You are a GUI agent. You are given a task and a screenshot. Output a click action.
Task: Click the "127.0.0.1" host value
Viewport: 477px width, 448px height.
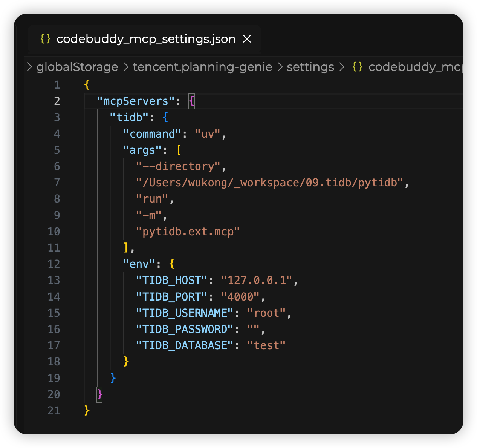(x=256, y=280)
